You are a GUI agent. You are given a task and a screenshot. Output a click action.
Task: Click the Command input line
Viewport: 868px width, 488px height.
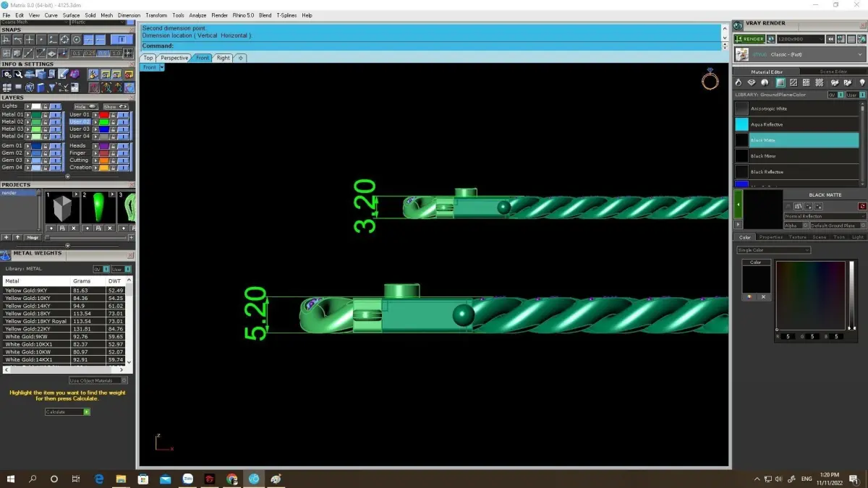tap(431, 46)
